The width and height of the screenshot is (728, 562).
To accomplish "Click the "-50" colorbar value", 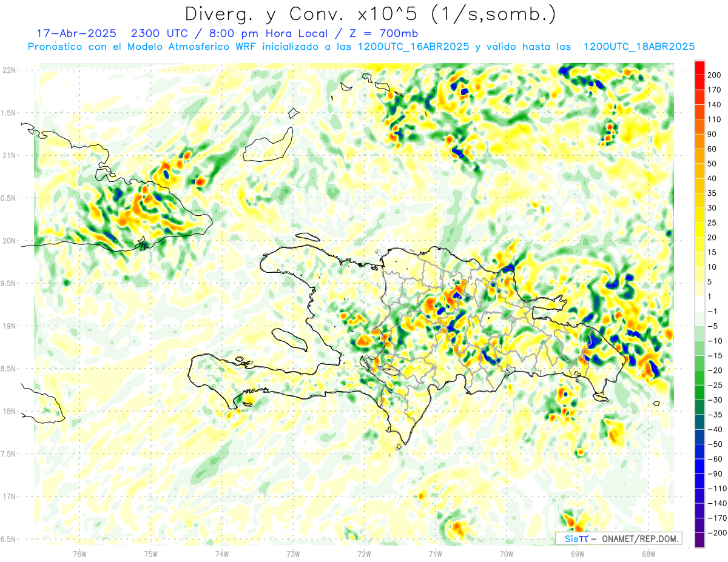I will point(716,444).
